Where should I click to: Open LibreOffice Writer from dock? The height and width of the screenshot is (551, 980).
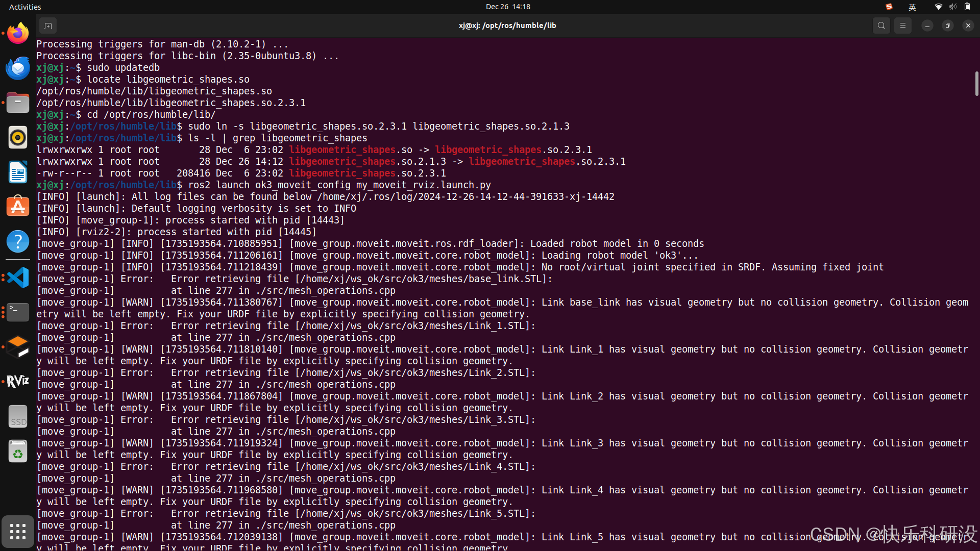click(18, 172)
